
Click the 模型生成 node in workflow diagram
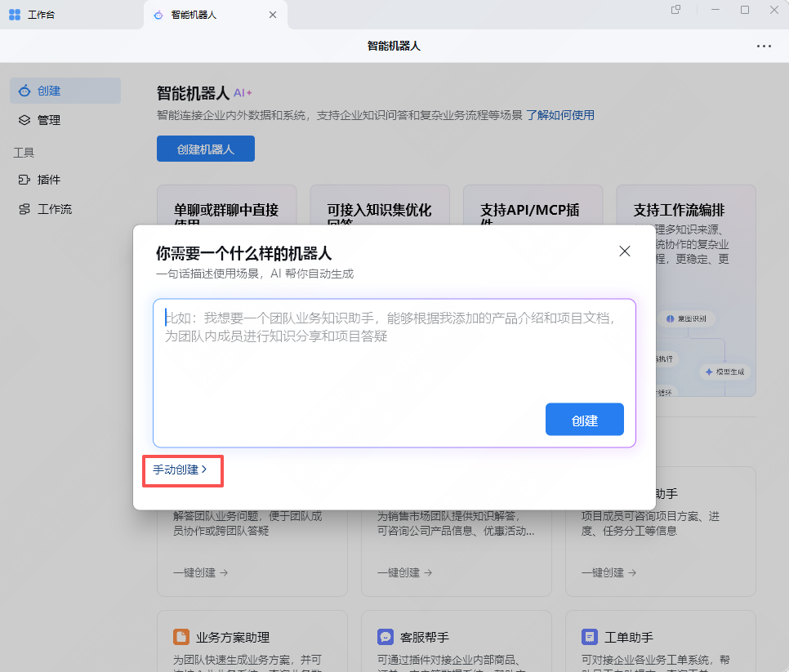click(x=724, y=372)
